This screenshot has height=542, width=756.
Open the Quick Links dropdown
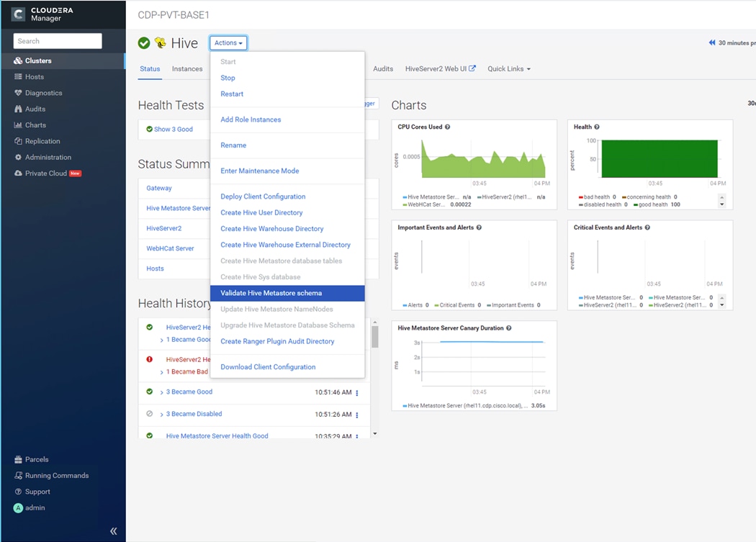509,69
